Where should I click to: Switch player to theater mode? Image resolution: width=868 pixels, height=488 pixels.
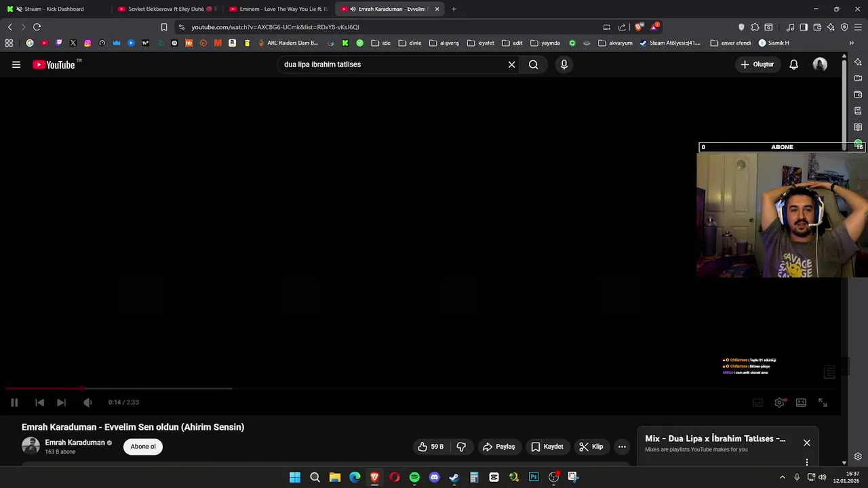pyautogui.click(x=801, y=402)
